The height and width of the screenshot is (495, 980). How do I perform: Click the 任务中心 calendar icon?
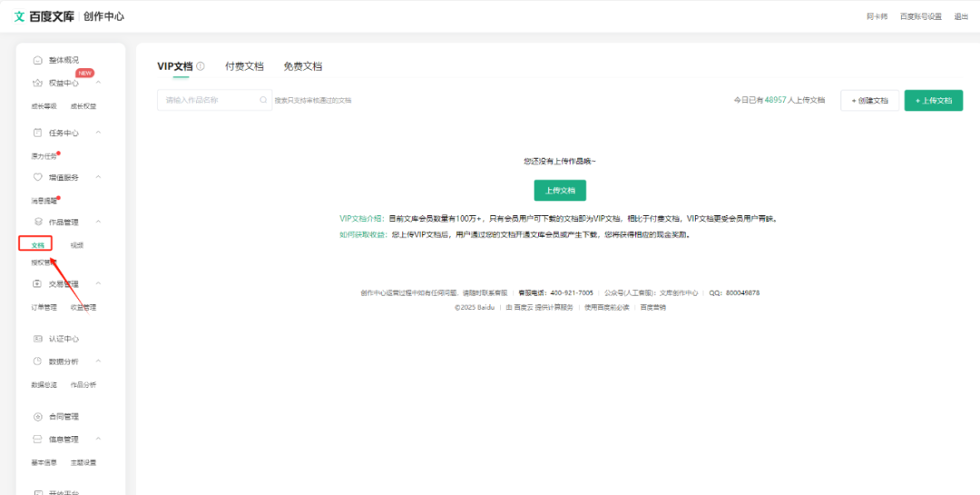click(x=37, y=133)
